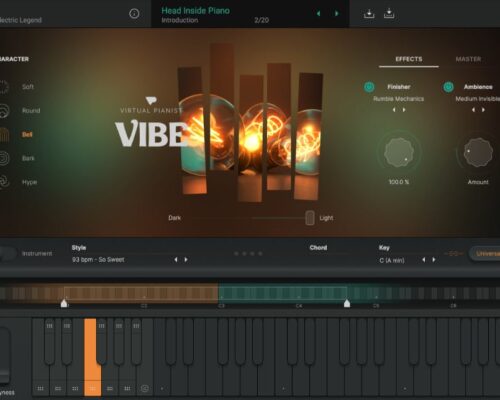Select next Finisher preset arrow

point(404,110)
